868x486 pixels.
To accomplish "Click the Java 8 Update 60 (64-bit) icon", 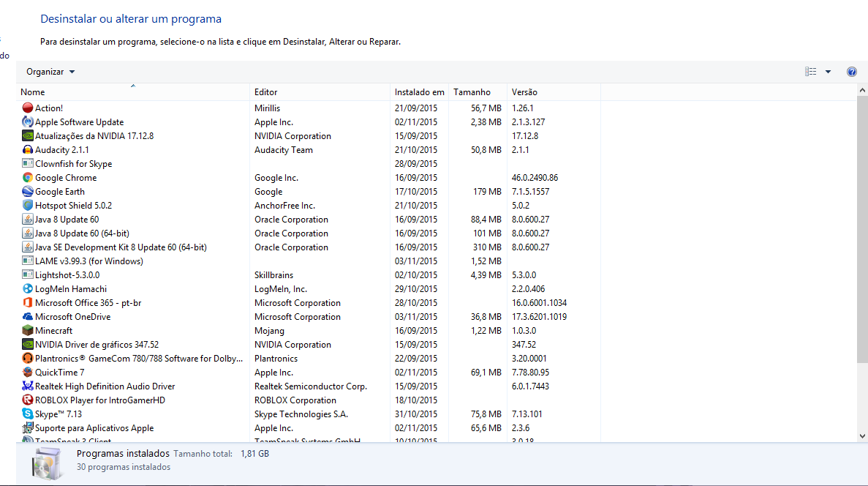I will point(27,233).
